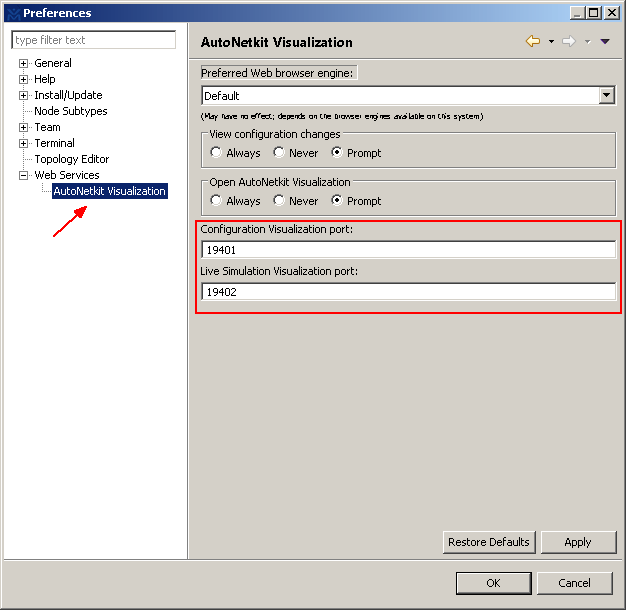This screenshot has height=610, width=626.
Task: Click the Configuration Visualization port field
Action: tap(408, 250)
